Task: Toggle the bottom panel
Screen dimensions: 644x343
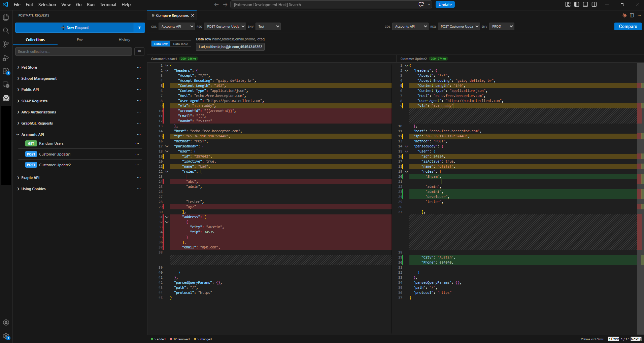Action: (x=585, y=4)
